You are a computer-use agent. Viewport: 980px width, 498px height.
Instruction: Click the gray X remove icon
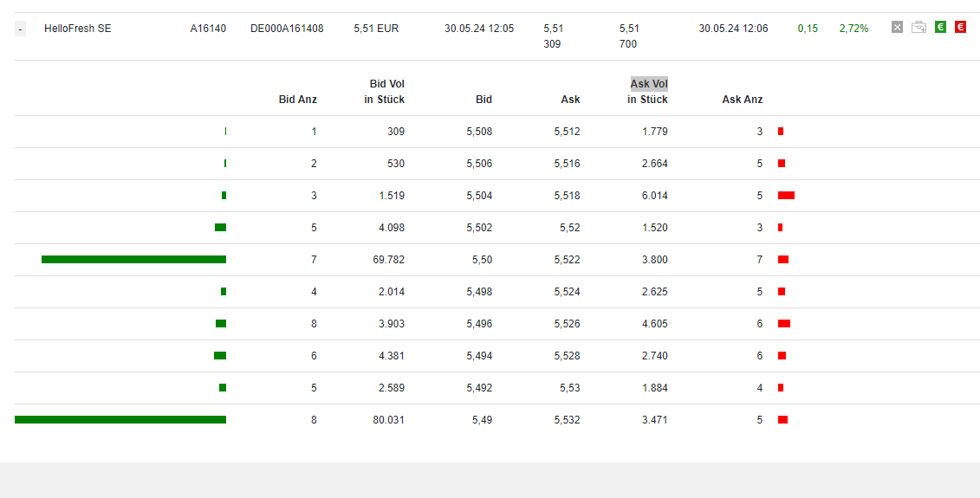click(897, 28)
